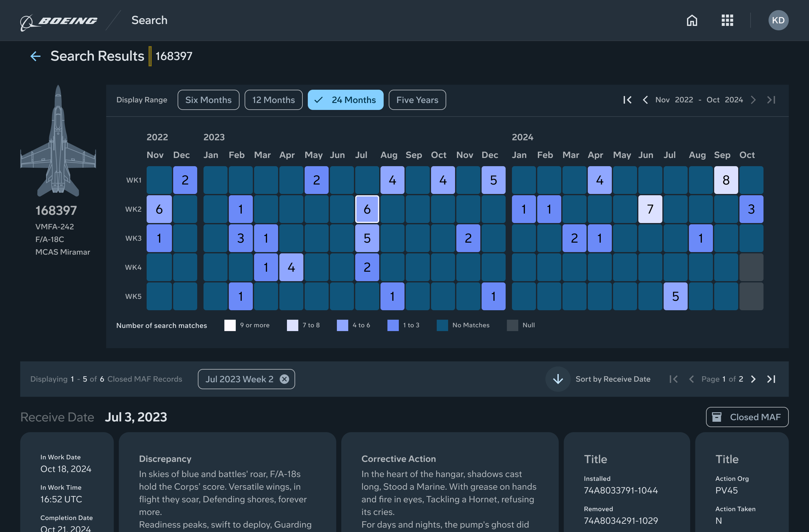This screenshot has height=532, width=809.
Task: Jump to last date range in heatmap
Action: [771, 100]
